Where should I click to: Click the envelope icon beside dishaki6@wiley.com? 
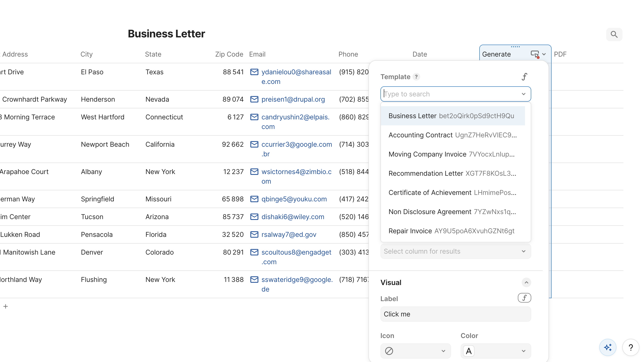point(254,217)
